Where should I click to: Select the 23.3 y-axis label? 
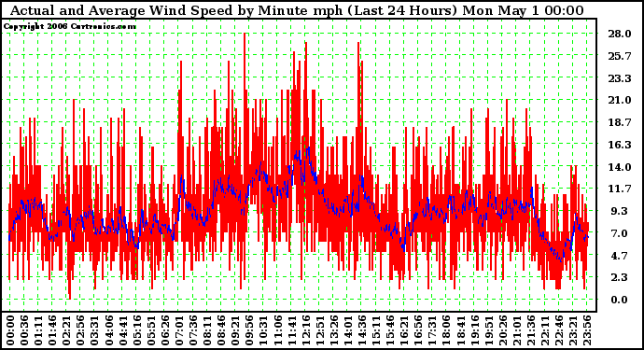pos(620,78)
